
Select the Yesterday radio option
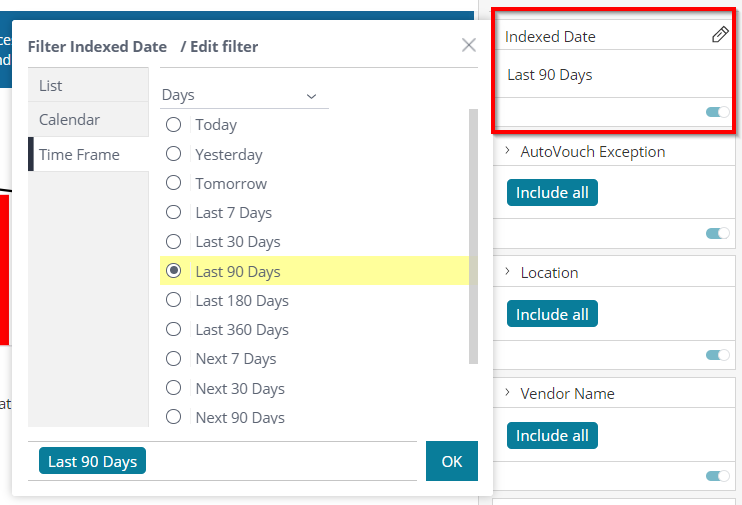[x=173, y=154]
